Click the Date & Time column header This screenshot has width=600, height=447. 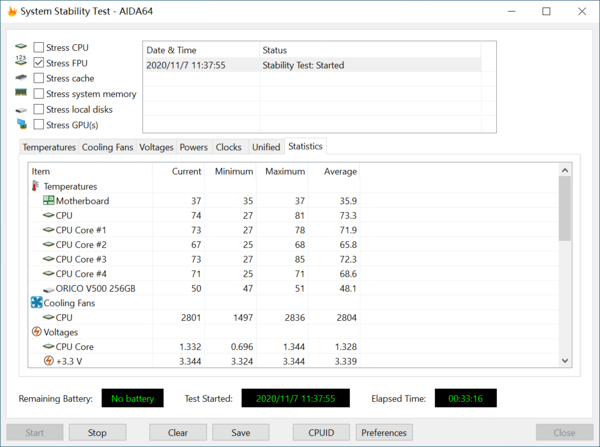click(201, 50)
